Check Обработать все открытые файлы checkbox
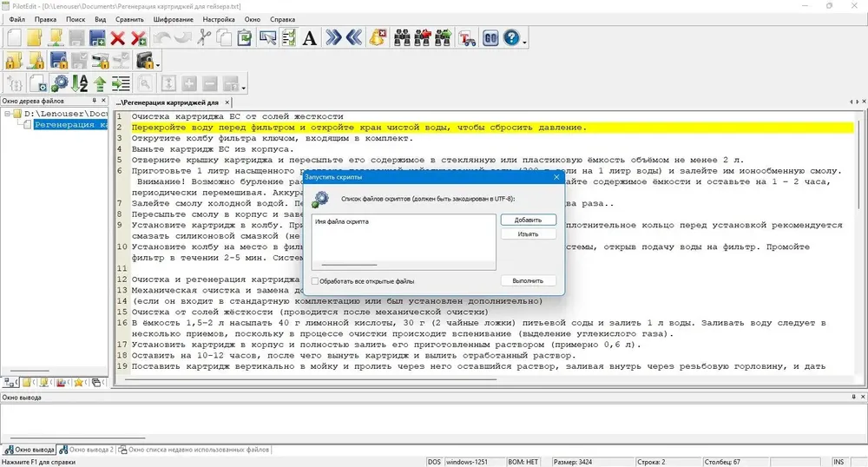868x467 pixels. 315,281
